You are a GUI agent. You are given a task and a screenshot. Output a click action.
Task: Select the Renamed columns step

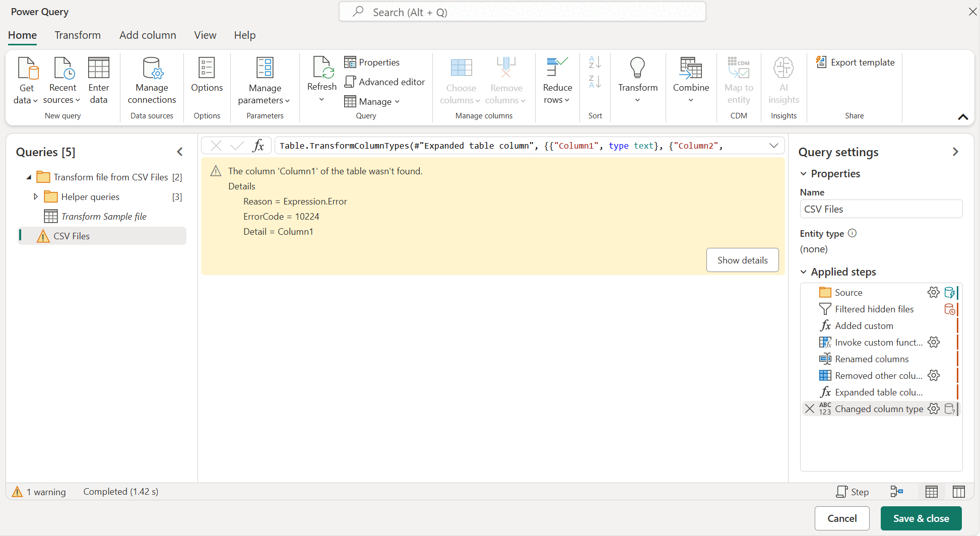tap(872, 359)
